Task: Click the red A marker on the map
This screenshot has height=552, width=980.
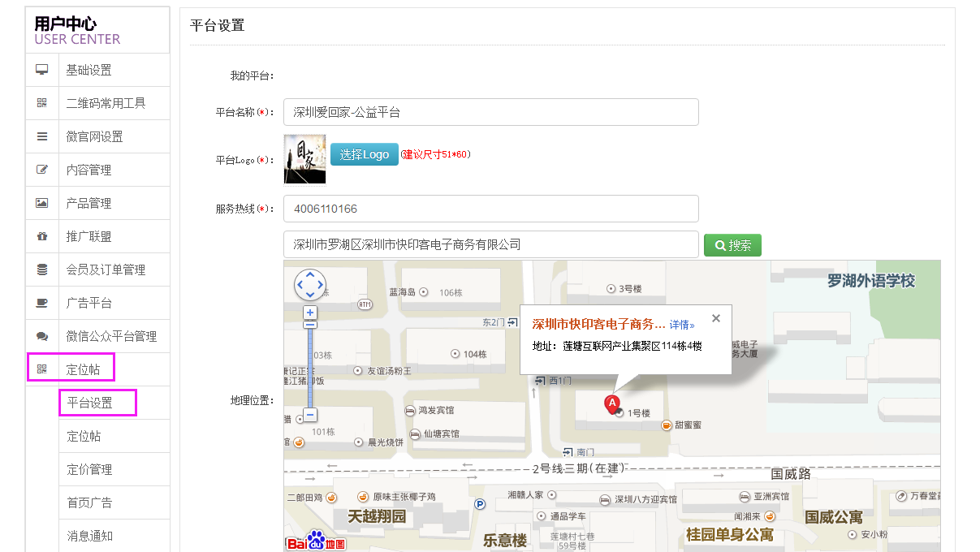Action: pos(613,403)
